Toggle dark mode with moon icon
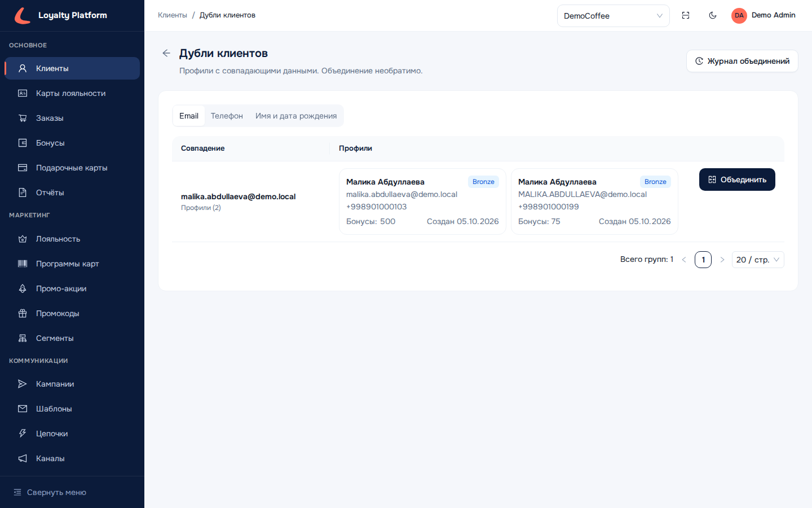The width and height of the screenshot is (812, 508). point(713,15)
